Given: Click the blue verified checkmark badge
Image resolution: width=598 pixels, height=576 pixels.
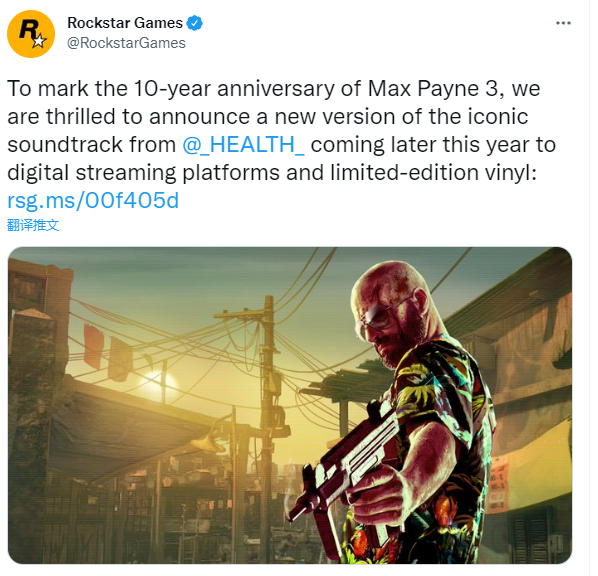Looking at the screenshot, I should point(195,23).
